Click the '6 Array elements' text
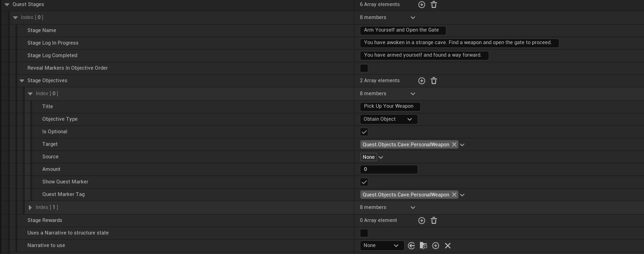644x254 pixels. (379, 5)
